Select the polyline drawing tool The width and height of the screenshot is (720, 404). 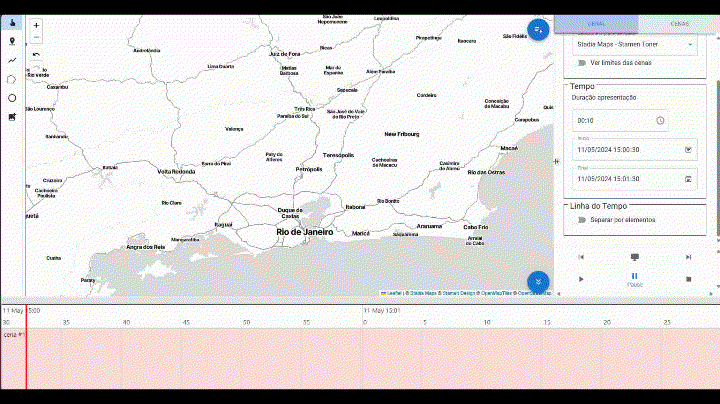coord(12,60)
